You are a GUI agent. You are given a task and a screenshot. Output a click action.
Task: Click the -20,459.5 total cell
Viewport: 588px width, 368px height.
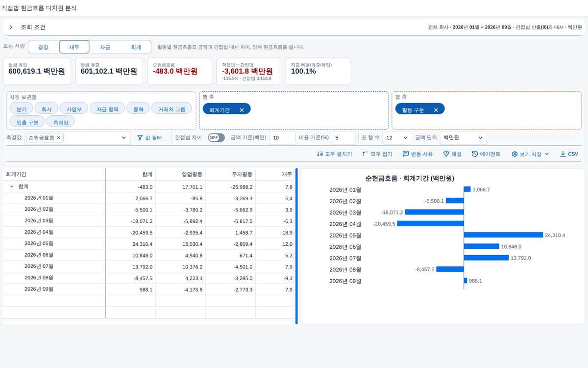[131, 233]
